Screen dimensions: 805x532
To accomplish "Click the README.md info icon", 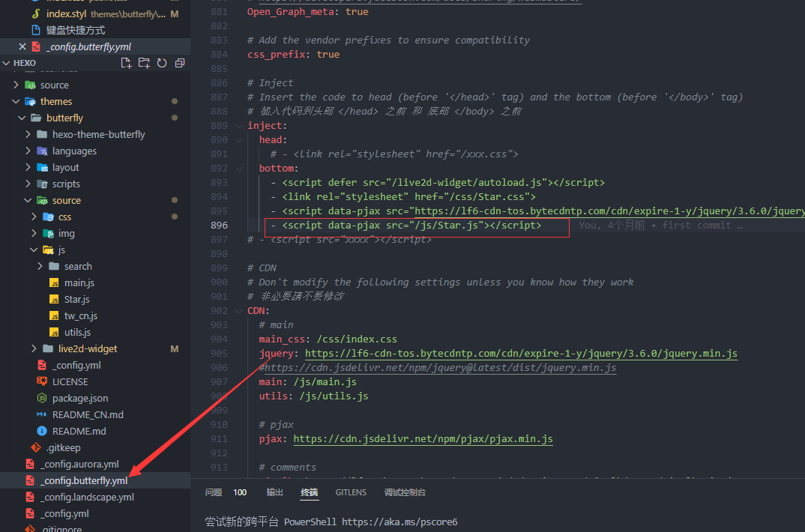I will point(42,431).
